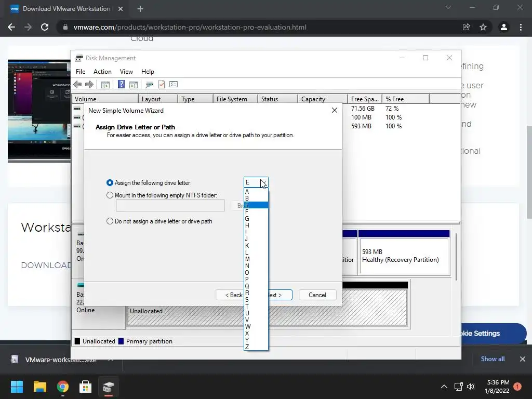
Task: Open Microsoft Store from taskbar
Action: coord(85,387)
